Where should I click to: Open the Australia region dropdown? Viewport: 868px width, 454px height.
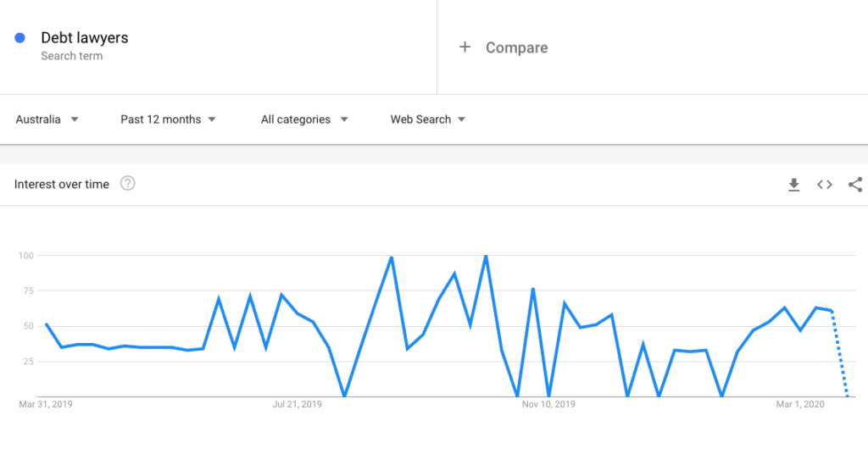[47, 119]
